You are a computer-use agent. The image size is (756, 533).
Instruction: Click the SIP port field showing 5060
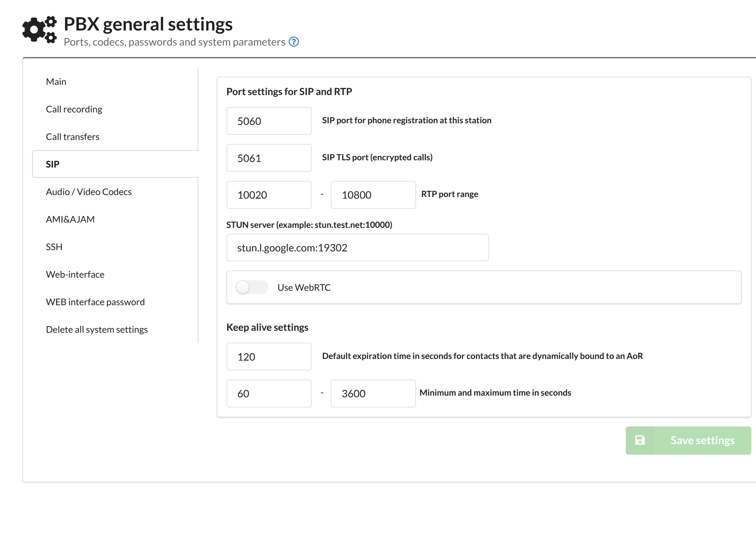(x=269, y=121)
